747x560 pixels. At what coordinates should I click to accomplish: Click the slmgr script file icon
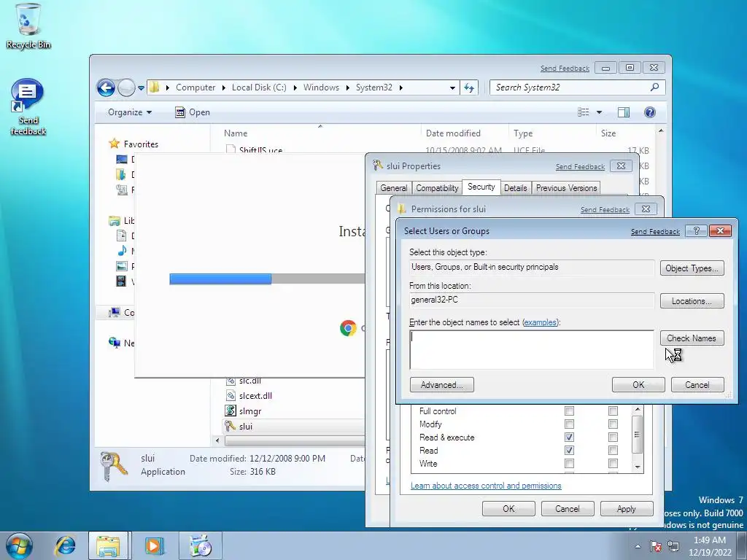231,411
